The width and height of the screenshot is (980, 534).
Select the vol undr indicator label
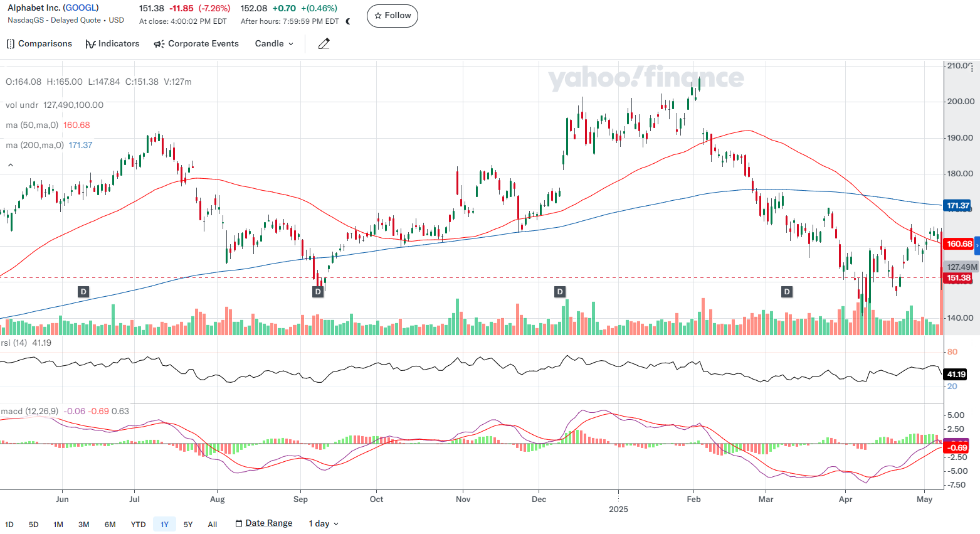coord(22,105)
